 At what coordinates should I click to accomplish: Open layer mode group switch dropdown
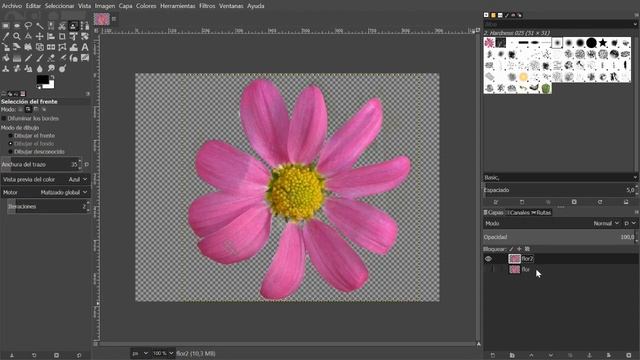pos(630,223)
